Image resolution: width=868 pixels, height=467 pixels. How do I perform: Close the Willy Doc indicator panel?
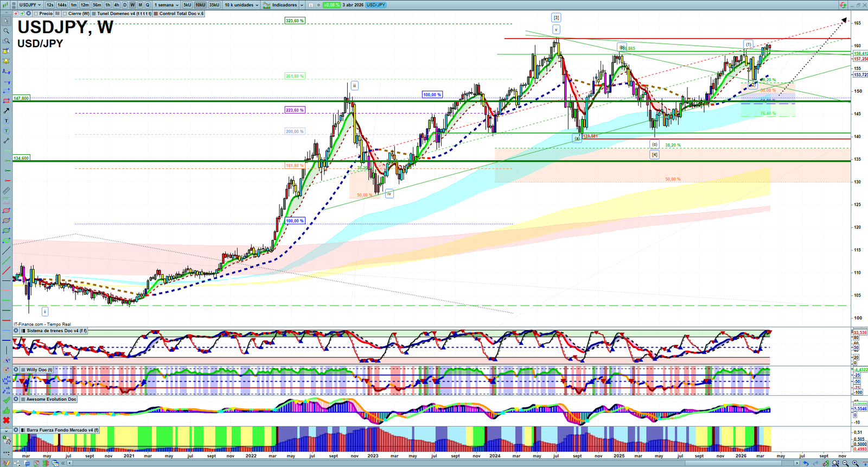coord(16,370)
